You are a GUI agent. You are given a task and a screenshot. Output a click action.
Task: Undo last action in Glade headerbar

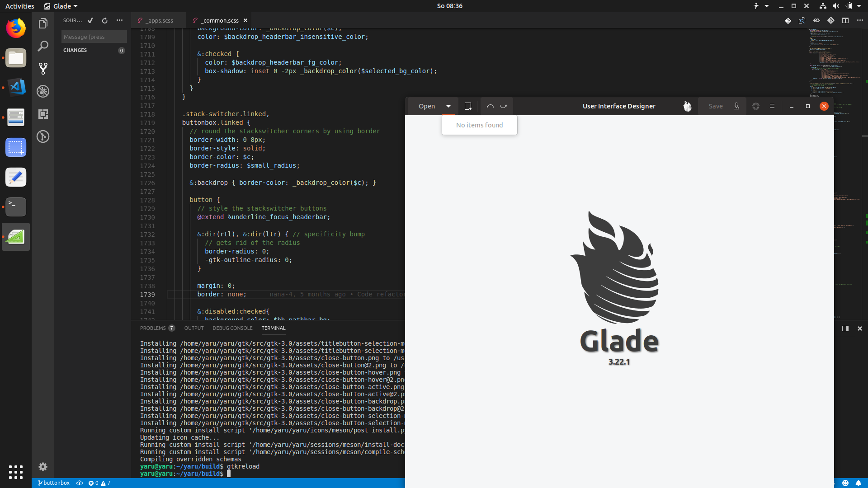tap(490, 106)
